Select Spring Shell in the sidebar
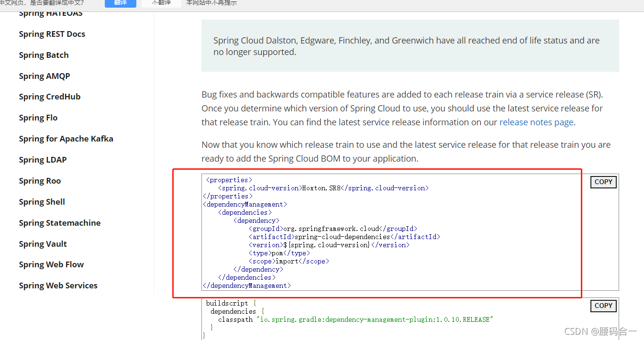Screen dimensions: 644x340 [x=42, y=202]
